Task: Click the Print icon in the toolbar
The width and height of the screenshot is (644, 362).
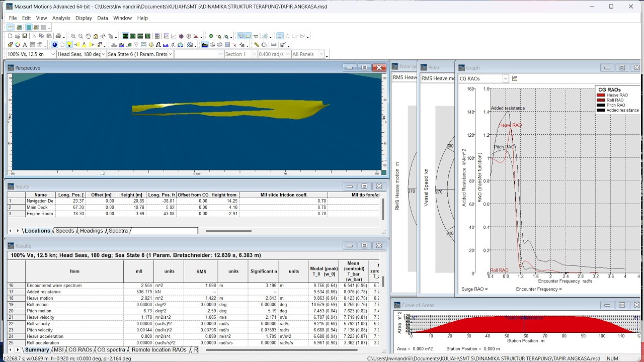Action: click(58, 36)
